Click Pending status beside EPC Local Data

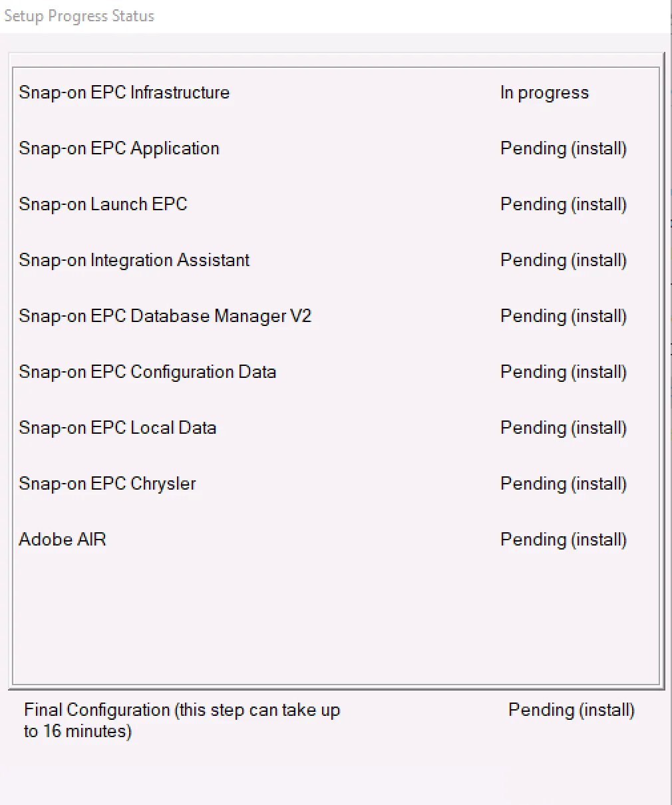563,428
